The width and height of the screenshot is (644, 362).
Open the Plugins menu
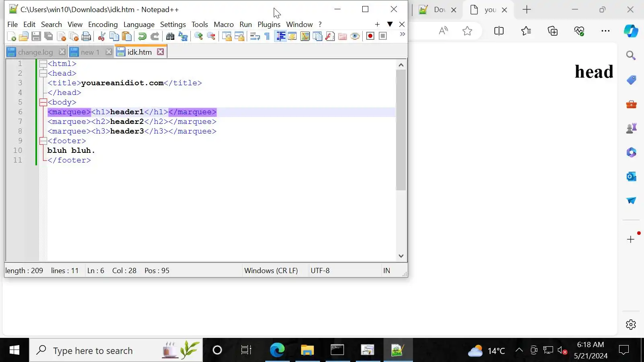269,25
